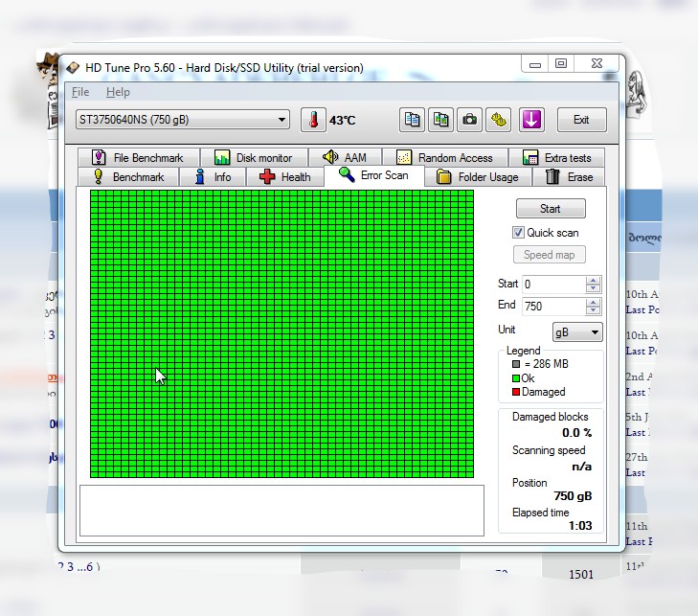Open the Info tab
The image size is (698, 616).
213,177
